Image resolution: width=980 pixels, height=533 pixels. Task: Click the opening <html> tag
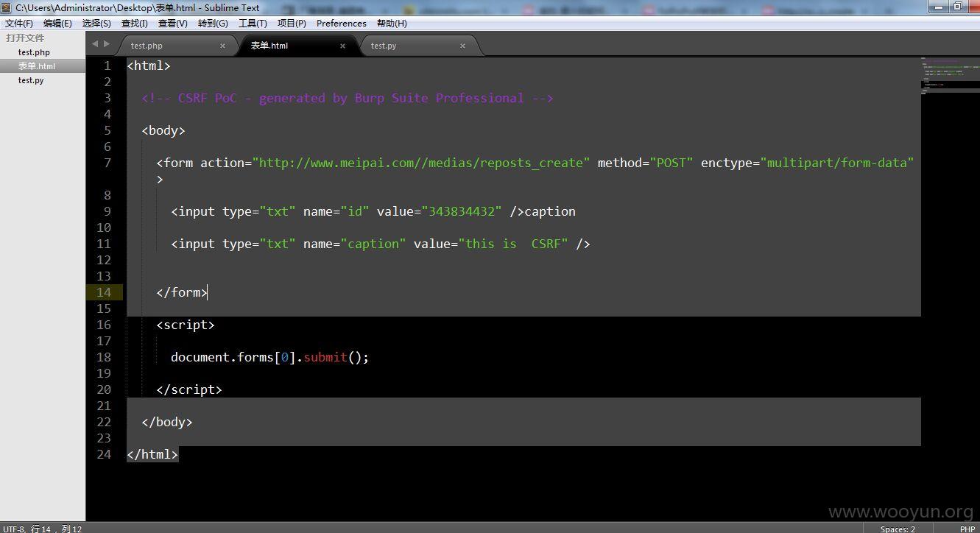[x=149, y=66]
